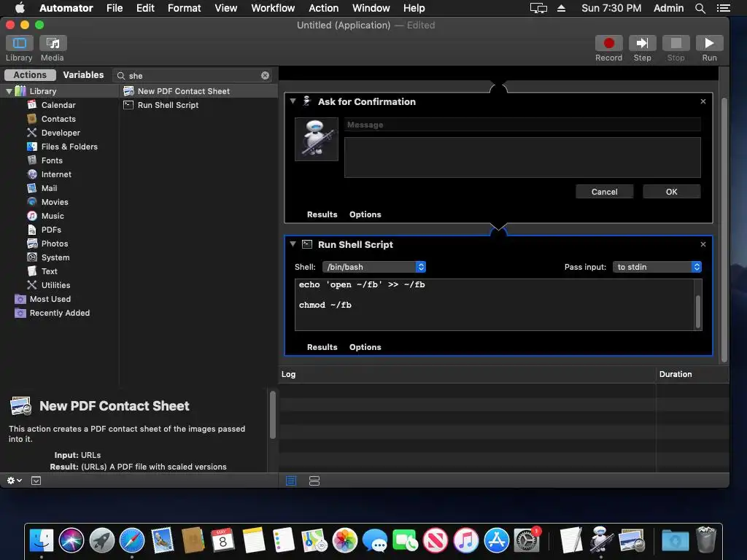
Task: Select PDFs category in Library
Action: (x=51, y=230)
